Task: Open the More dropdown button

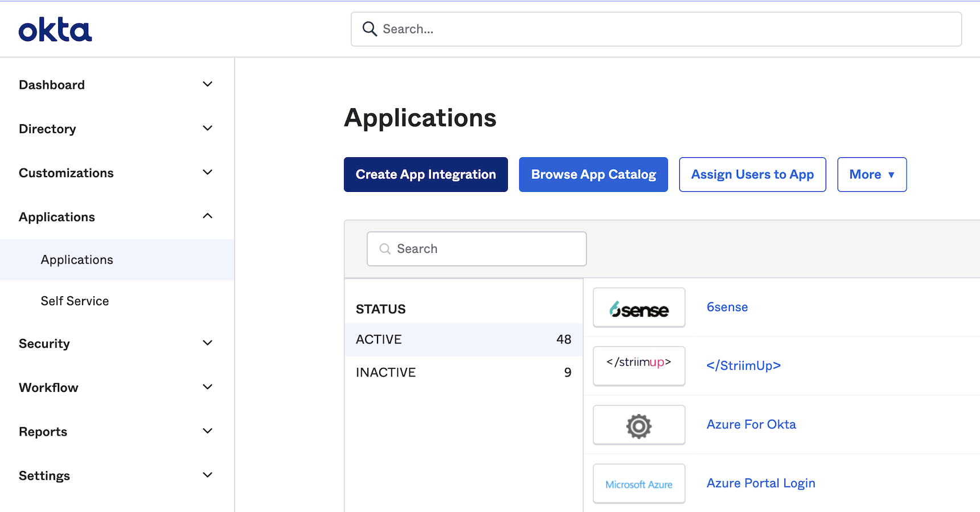Action: point(871,175)
